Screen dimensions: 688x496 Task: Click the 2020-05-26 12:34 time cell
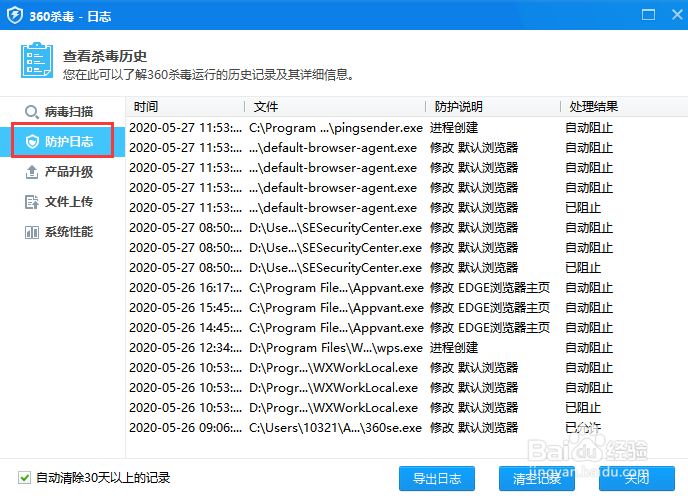[x=185, y=348]
